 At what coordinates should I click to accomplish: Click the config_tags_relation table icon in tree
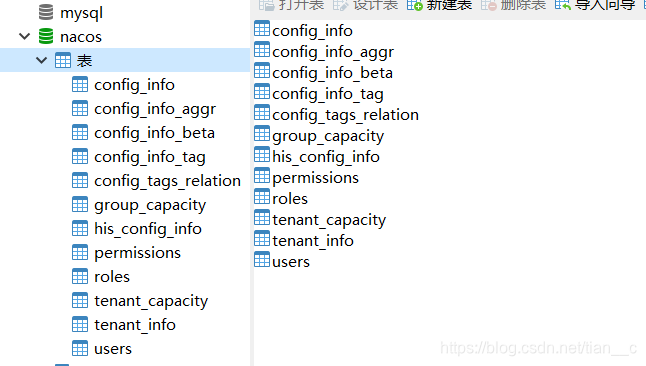tap(80, 180)
